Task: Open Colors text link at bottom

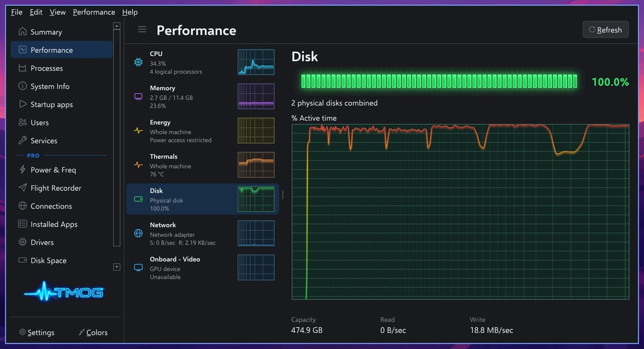Action: click(97, 332)
